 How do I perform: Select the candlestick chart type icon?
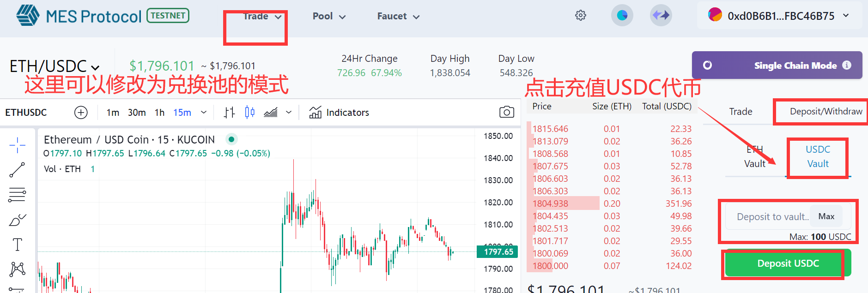pos(249,112)
